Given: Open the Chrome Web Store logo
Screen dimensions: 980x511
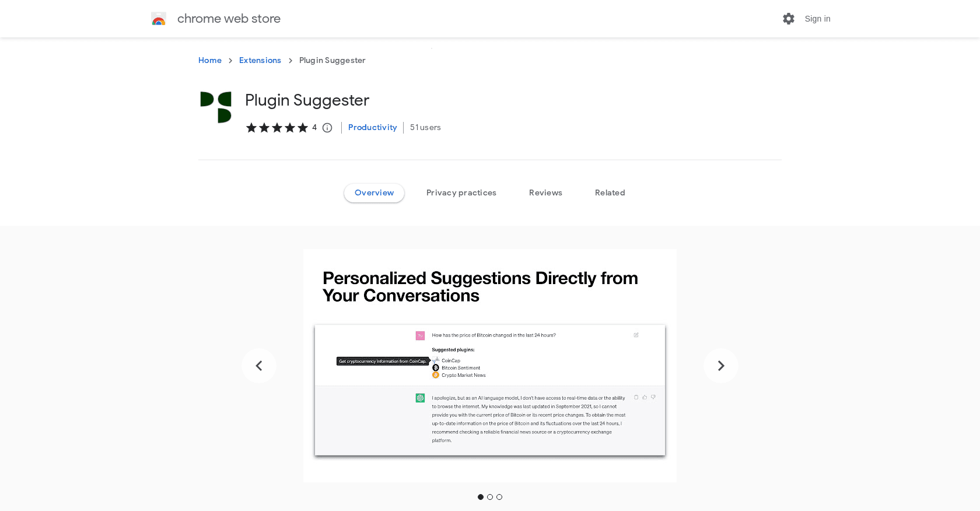Looking at the screenshot, I should (x=158, y=18).
